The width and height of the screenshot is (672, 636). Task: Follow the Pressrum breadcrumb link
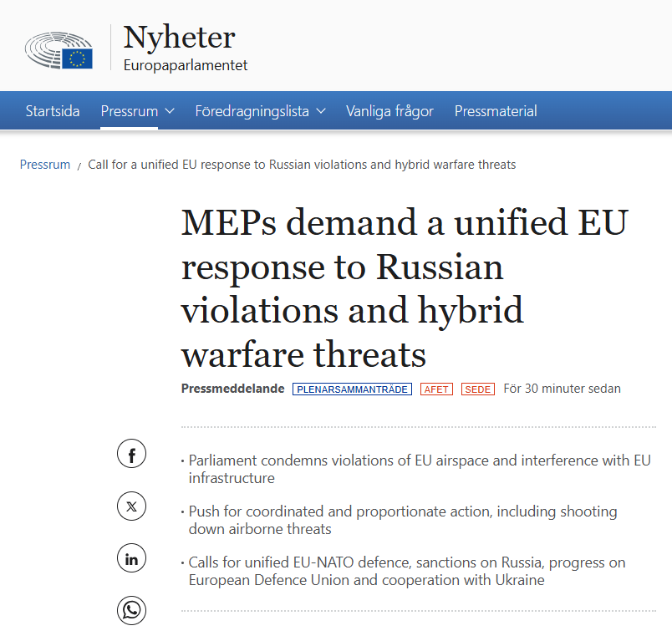[x=45, y=165]
